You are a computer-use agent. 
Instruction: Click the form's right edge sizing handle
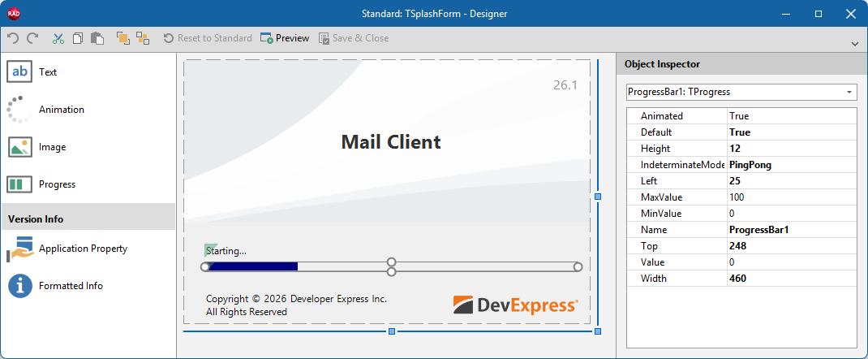pyautogui.click(x=597, y=196)
